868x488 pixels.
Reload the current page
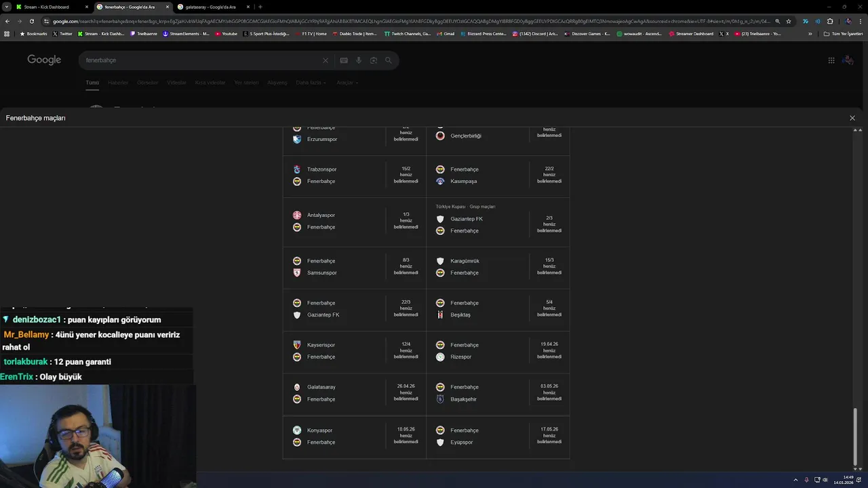32,21
